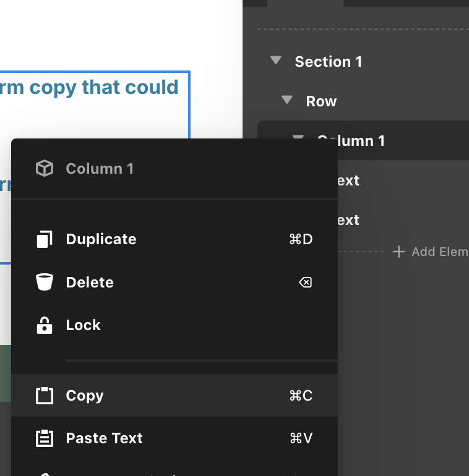Select the first Text layer under Column 1
The height and width of the screenshot is (476, 469).
[x=349, y=181]
